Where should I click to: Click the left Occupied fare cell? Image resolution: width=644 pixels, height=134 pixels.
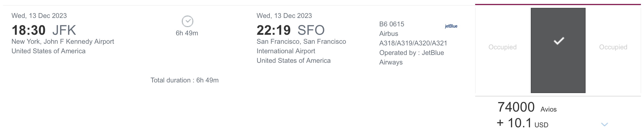pos(502,47)
